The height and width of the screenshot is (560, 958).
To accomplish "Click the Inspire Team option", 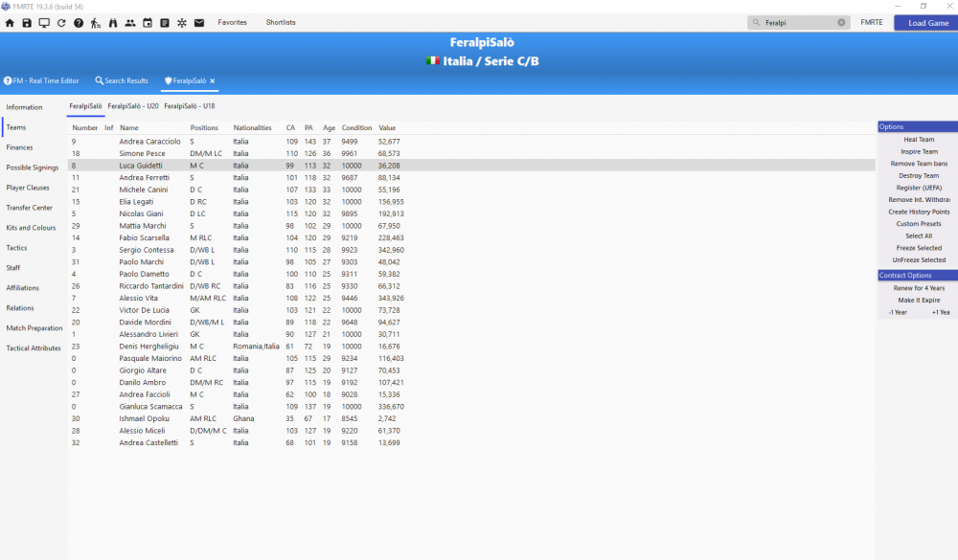I will (919, 152).
